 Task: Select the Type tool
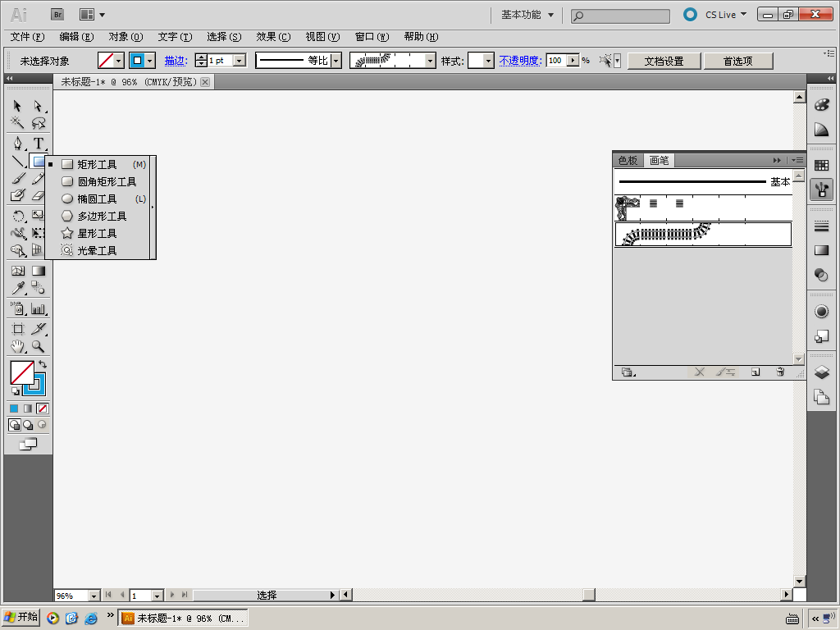[x=38, y=144]
